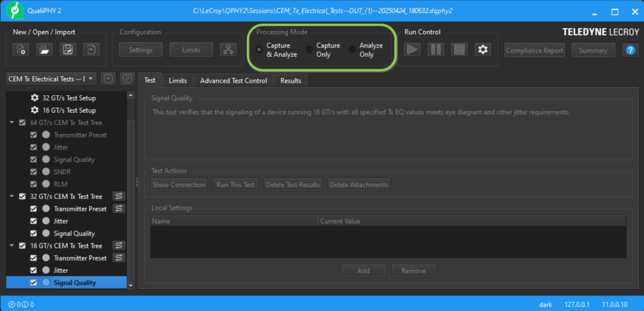Start the test run with Play
The image size is (644, 311).
pos(412,49)
